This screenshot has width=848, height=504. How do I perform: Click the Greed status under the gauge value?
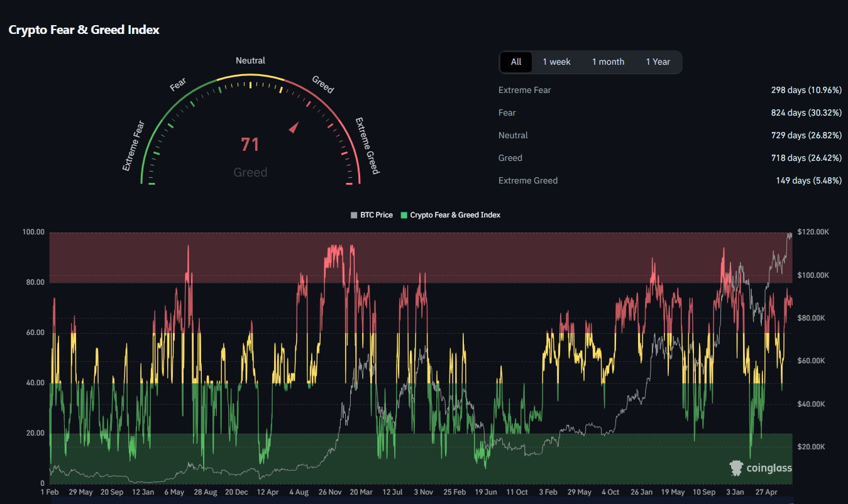pos(250,172)
